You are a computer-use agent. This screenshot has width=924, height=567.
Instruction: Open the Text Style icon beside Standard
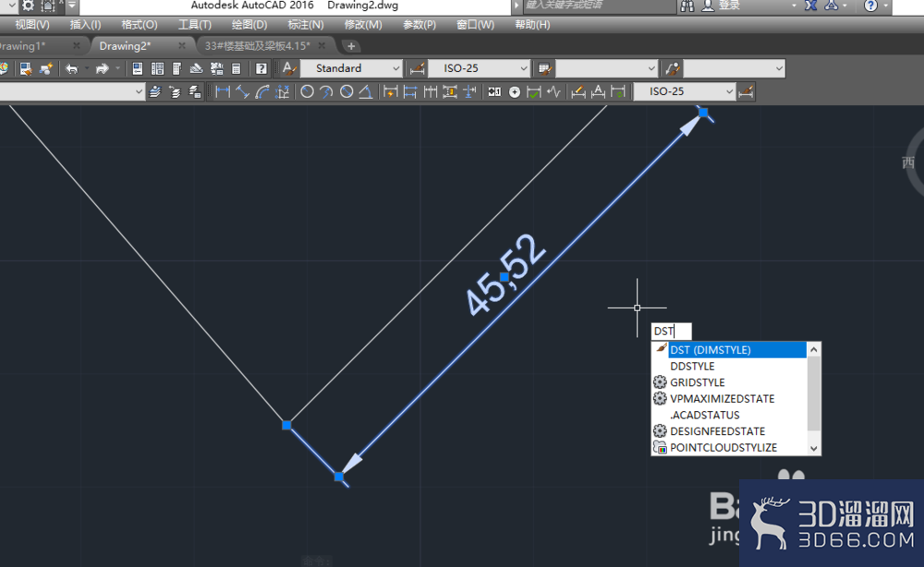(288, 69)
